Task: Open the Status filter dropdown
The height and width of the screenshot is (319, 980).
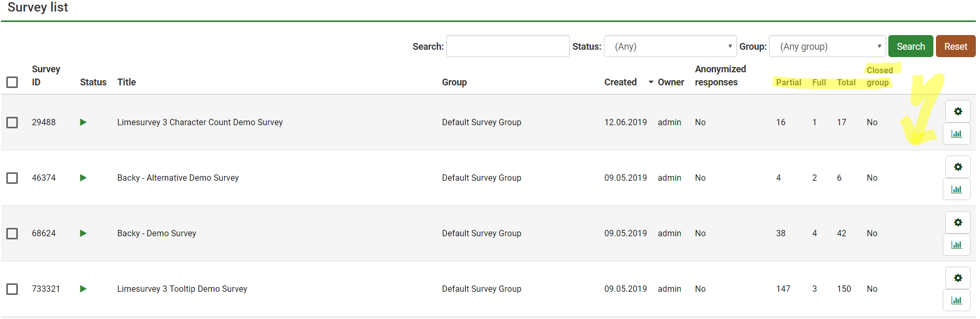Action: pos(670,47)
